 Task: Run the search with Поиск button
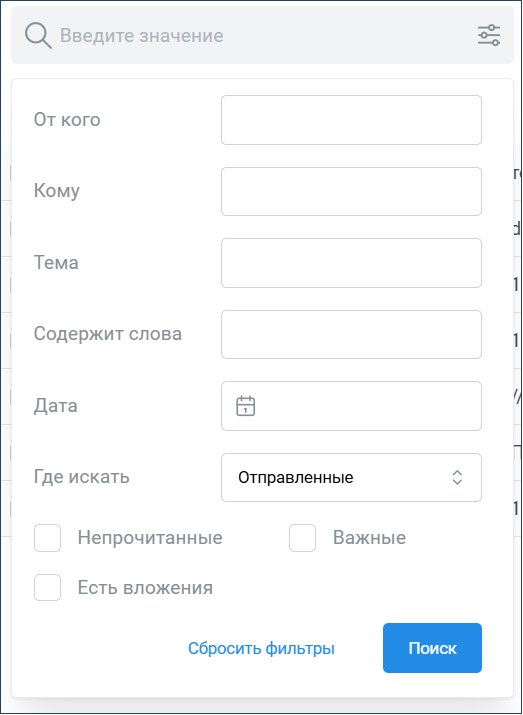tap(432, 648)
